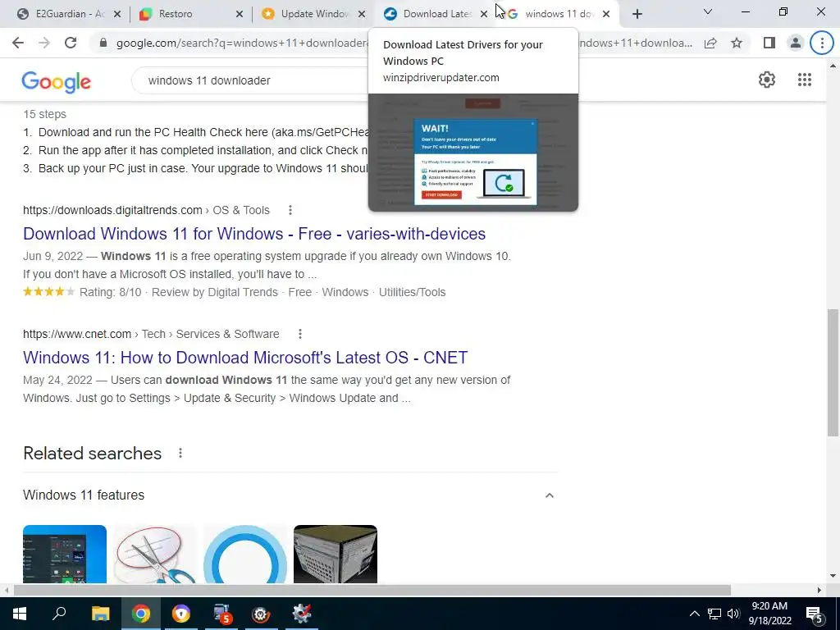Open the CNET Windows 11 download article
Screen dimensions: 840x630
coord(245,358)
